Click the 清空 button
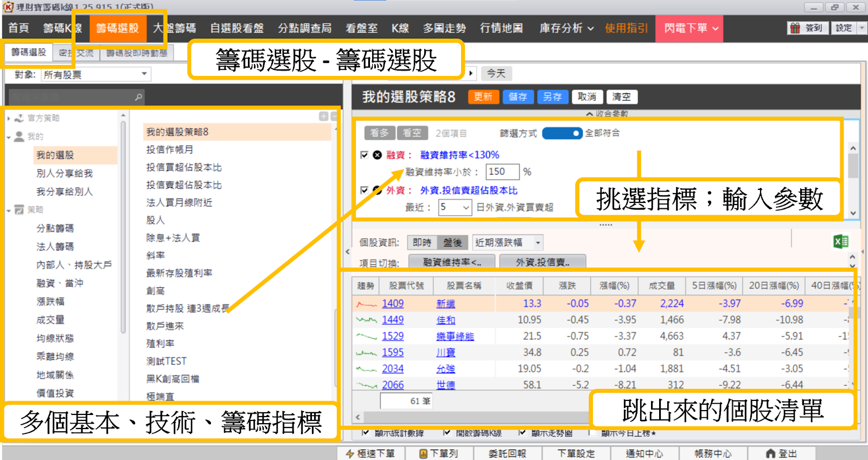This screenshot has height=460, width=868. pos(622,97)
